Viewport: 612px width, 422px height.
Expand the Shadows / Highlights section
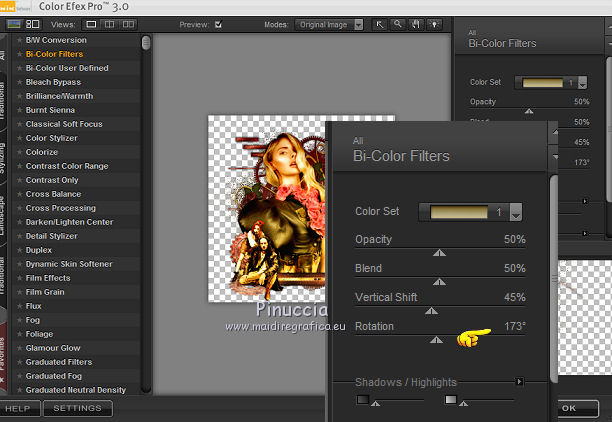(x=519, y=381)
